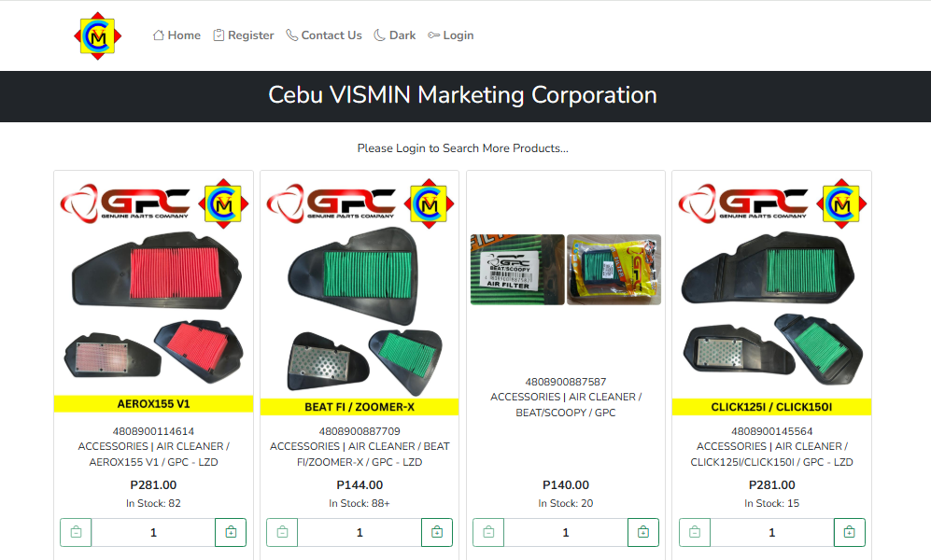
Task: Click quantity field for AEROX155 V1
Action: 153,532
